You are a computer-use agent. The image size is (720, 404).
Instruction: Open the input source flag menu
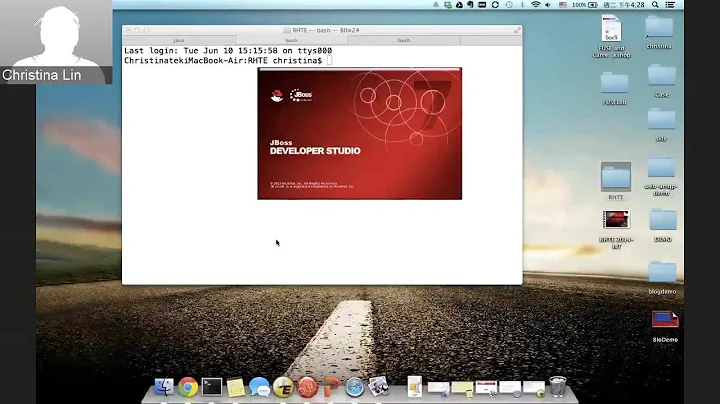562,5
